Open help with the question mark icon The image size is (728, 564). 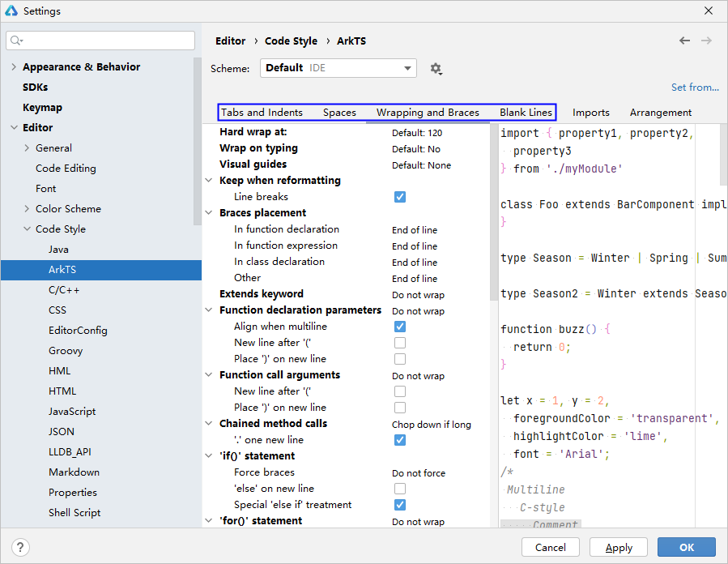[20, 547]
